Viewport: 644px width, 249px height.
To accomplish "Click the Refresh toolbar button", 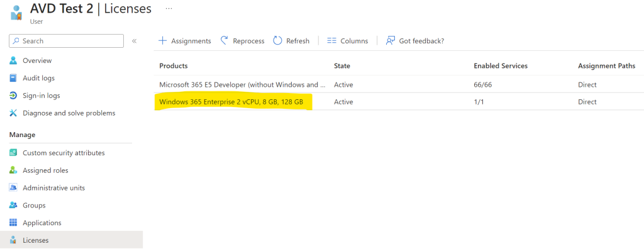I will pos(291,41).
